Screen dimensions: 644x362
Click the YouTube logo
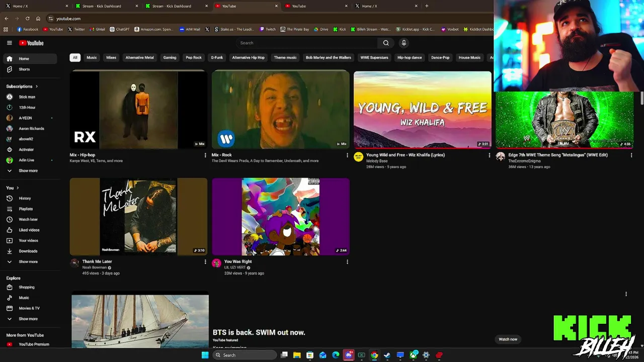[31, 43]
